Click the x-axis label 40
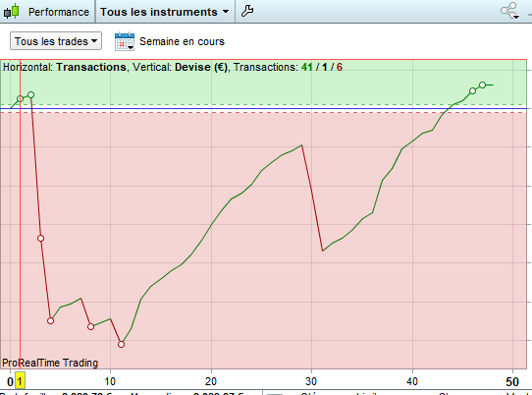The image size is (532, 395). click(x=412, y=381)
